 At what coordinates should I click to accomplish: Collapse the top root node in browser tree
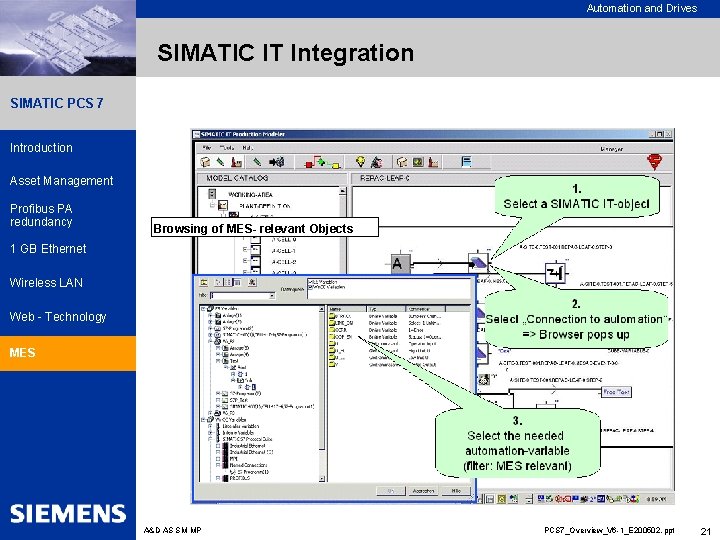204,309
